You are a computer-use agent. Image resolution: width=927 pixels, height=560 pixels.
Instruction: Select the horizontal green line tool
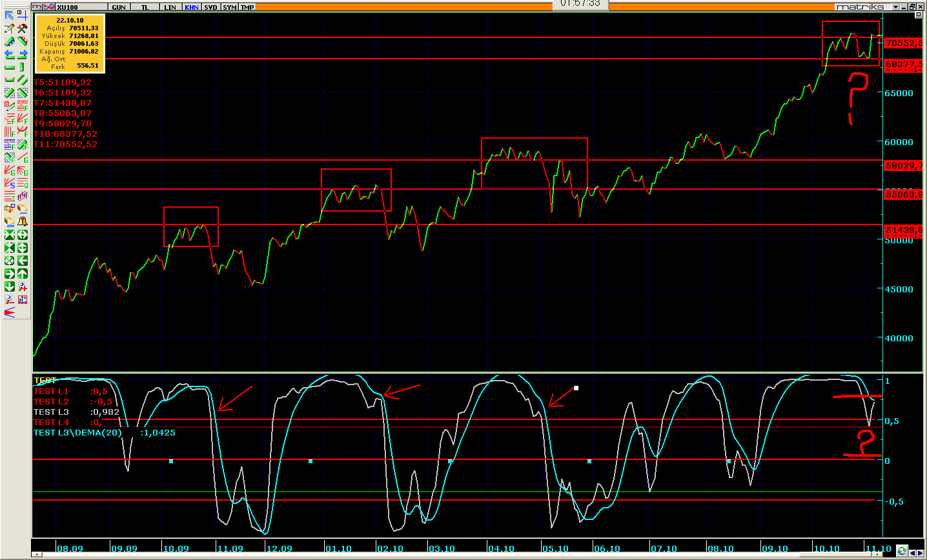10,67
